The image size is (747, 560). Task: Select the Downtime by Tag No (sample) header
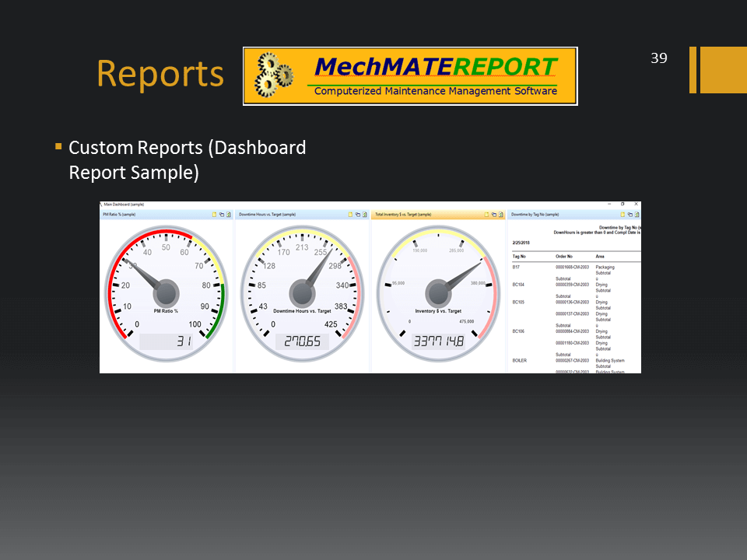click(574, 215)
